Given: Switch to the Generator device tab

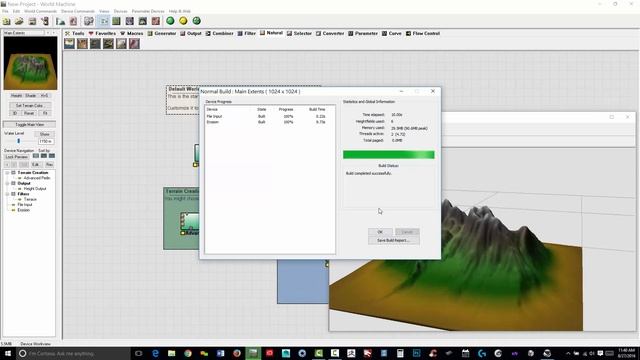Looking at the screenshot, I should click(x=162, y=33).
